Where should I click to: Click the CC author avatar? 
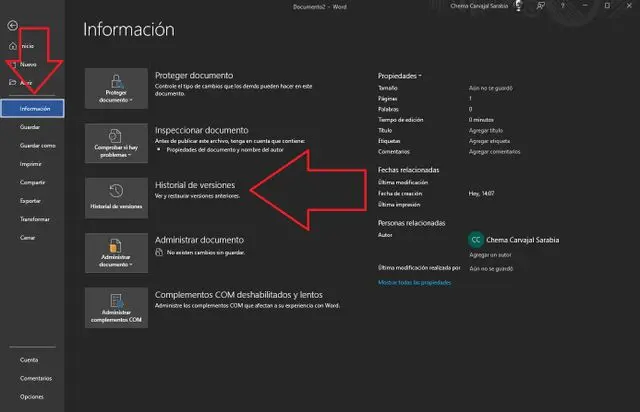coord(475,240)
